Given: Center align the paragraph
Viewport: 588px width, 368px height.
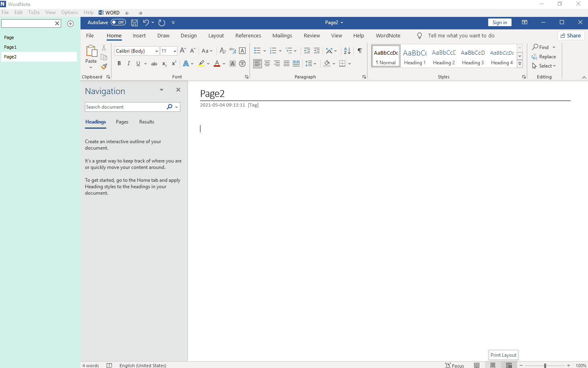Looking at the screenshot, I should pyautogui.click(x=267, y=63).
